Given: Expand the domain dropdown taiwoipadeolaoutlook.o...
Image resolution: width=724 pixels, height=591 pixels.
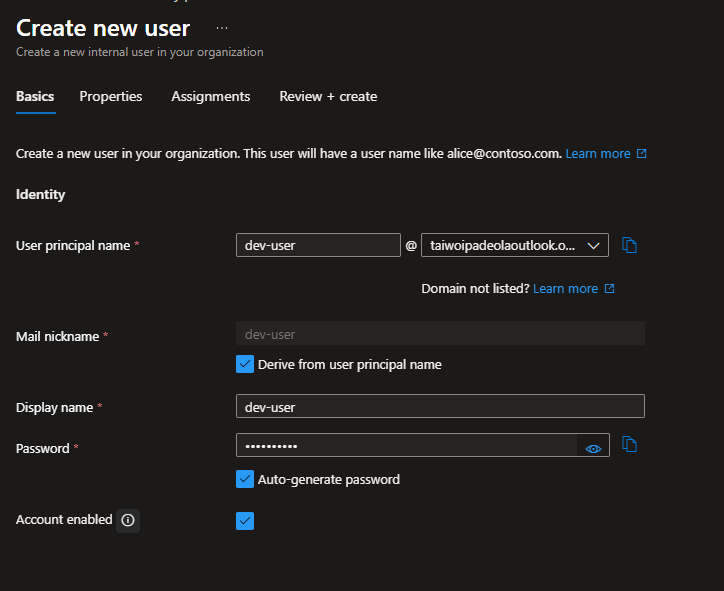Looking at the screenshot, I should 515,245.
